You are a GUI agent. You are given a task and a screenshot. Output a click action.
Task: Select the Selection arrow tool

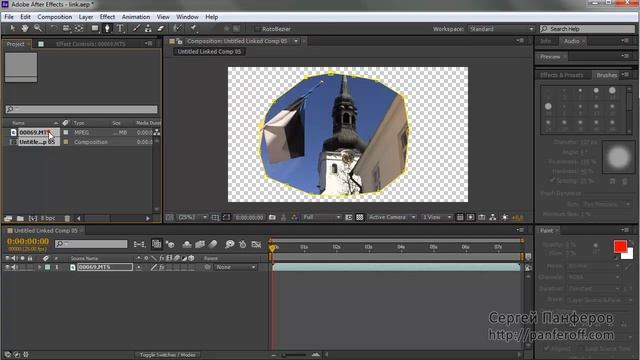tap(12, 28)
